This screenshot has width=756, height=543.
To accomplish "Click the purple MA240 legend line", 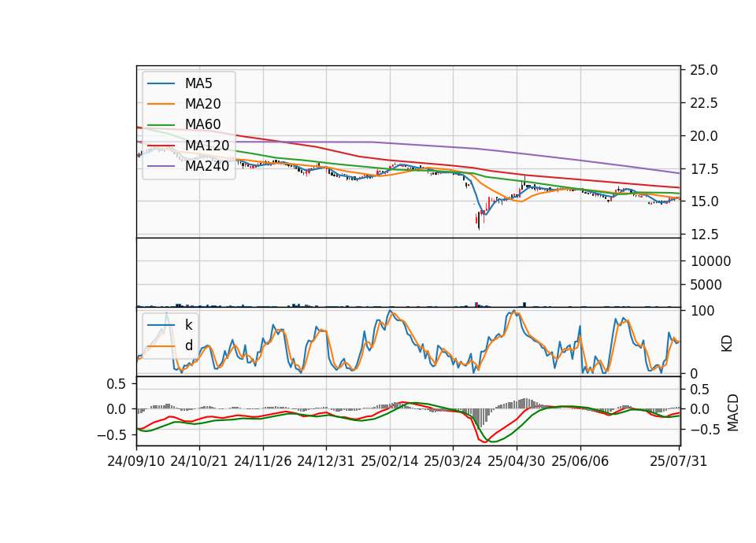I will click(161, 166).
